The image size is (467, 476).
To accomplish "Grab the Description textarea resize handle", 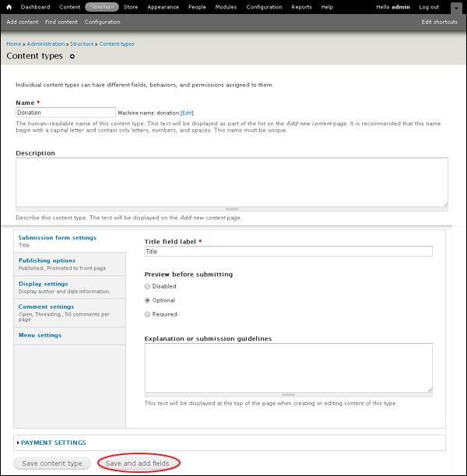I will point(232,209).
